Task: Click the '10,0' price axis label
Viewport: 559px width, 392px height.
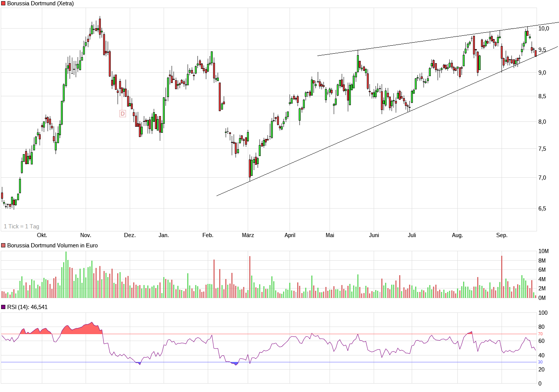Action: pyautogui.click(x=544, y=29)
